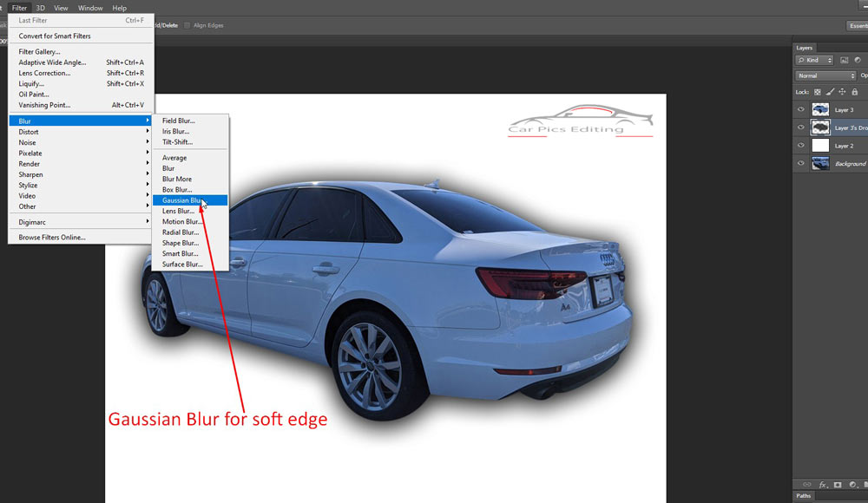
Task: Choose Oil Paint filter
Action: (80, 94)
